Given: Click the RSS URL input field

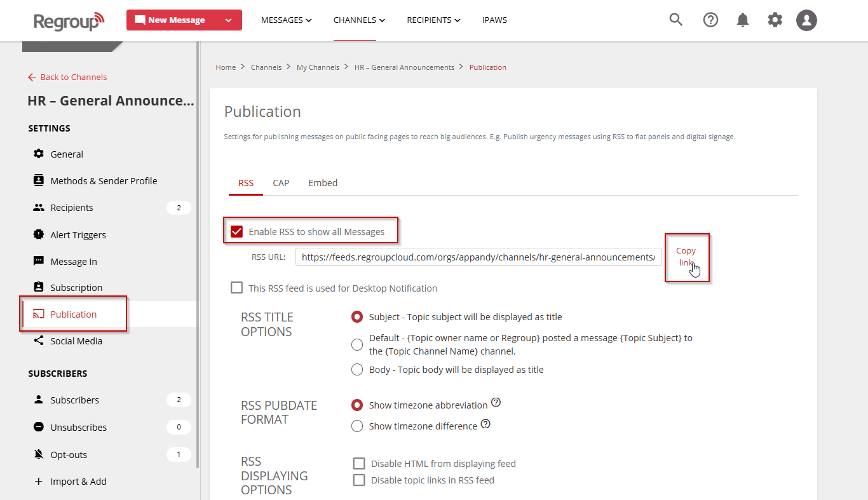Looking at the screenshot, I should (x=478, y=257).
